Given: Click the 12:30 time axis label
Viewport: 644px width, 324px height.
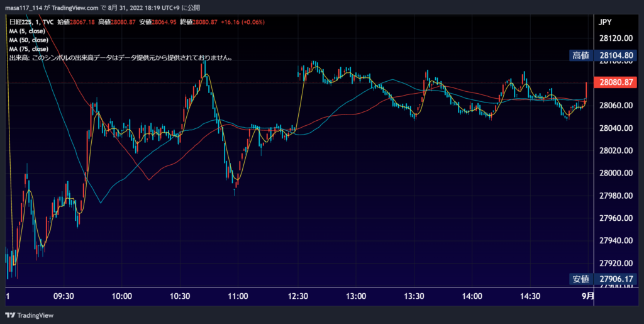Looking at the screenshot, I should tap(297, 296).
